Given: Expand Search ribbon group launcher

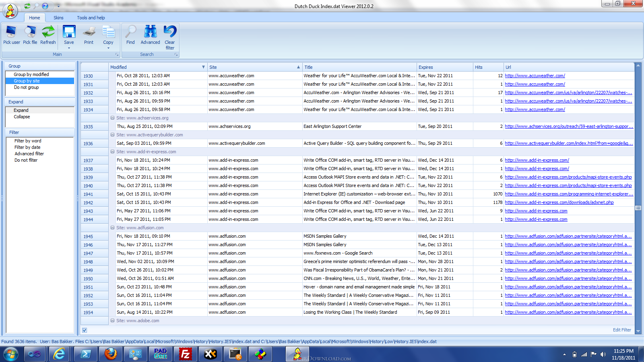Looking at the screenshot, I should tap(176, 54).
